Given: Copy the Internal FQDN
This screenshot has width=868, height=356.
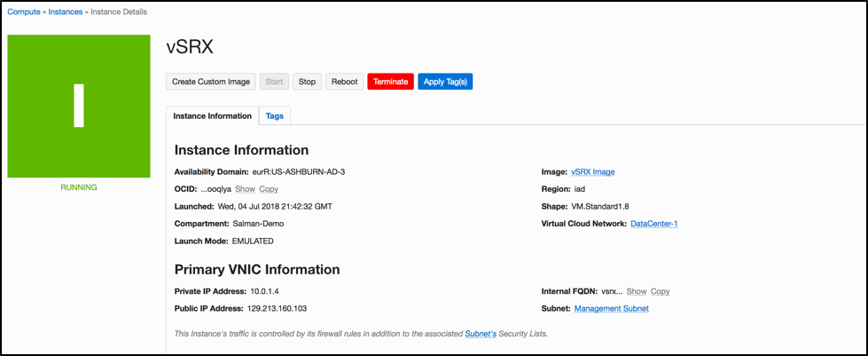Looking at the screenshot, I should [661, 291].
